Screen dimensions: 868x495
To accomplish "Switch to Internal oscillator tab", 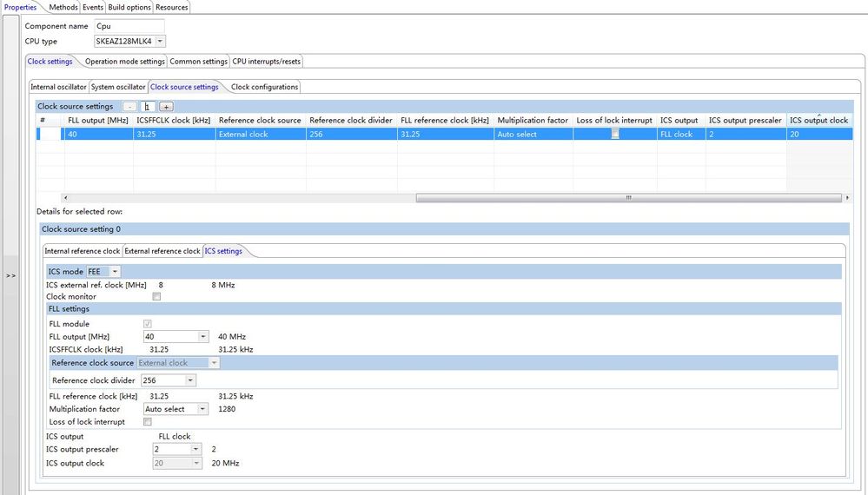I will click(x=58, y=87).
